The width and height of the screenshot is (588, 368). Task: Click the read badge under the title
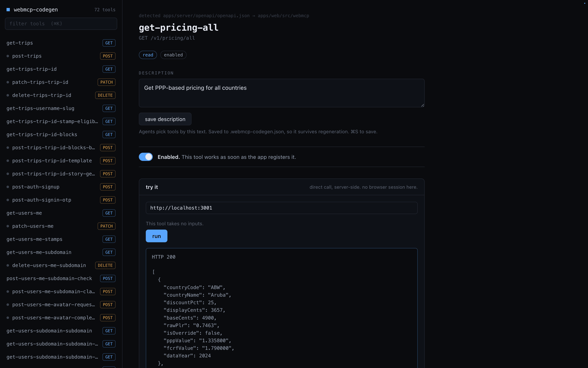click(x=148, y=55)
